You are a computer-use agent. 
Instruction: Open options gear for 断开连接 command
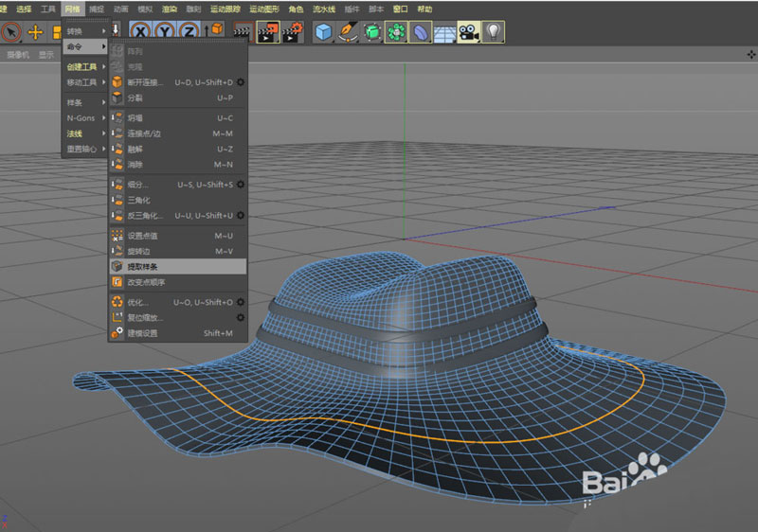(x=241, y=82)
